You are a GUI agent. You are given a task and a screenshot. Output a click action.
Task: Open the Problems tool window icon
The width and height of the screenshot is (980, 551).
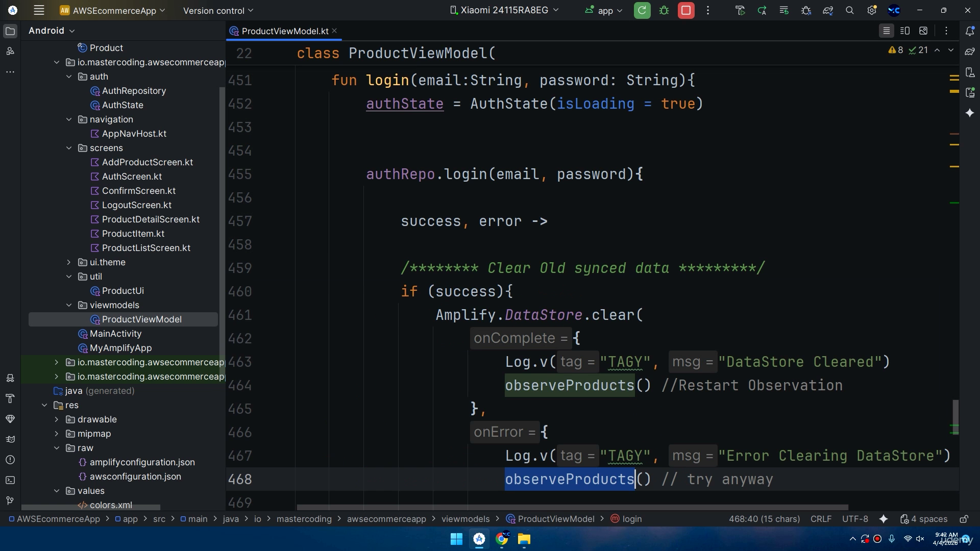pos(10,460)
